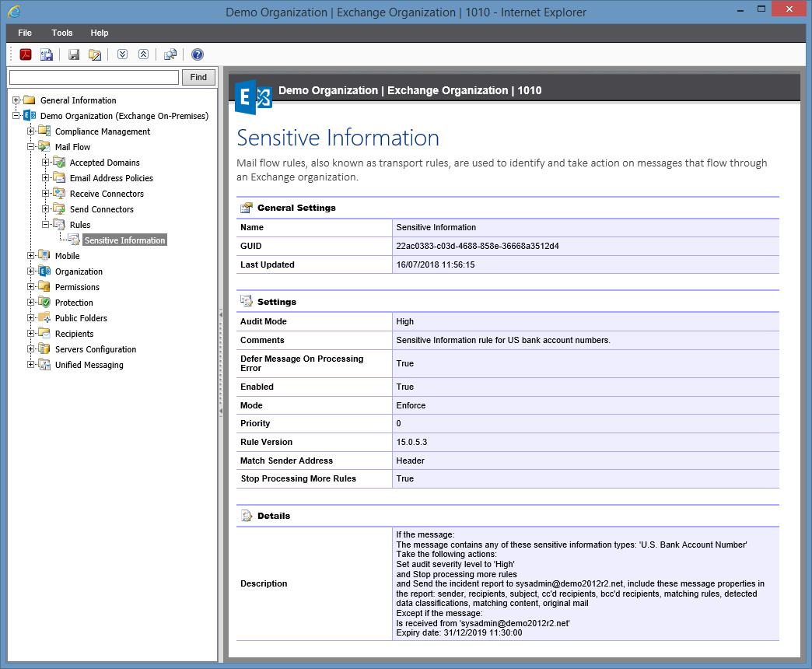Open help via blue question mark icon
The image size is (812, 669).
198,54
